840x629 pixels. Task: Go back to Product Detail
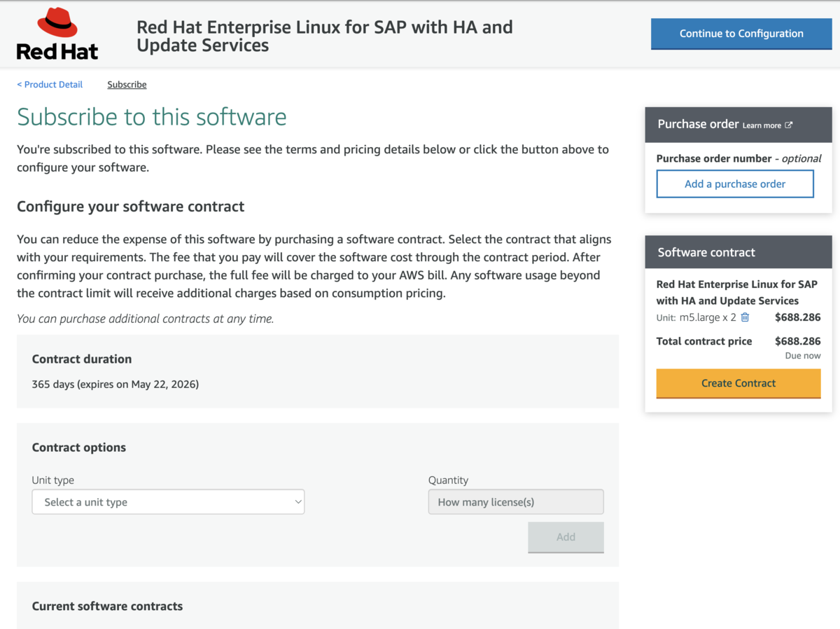50,85
